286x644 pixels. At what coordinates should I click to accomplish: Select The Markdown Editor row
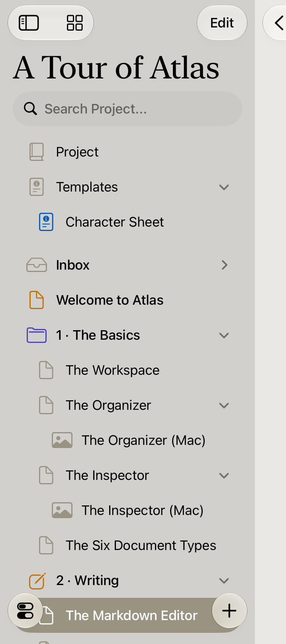127,615
